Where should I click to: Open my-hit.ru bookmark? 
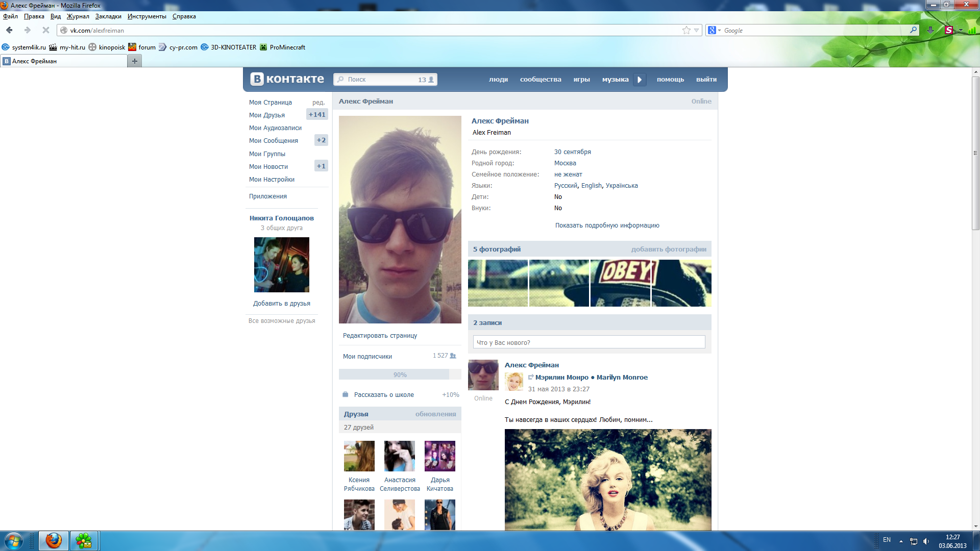[67, 47]
